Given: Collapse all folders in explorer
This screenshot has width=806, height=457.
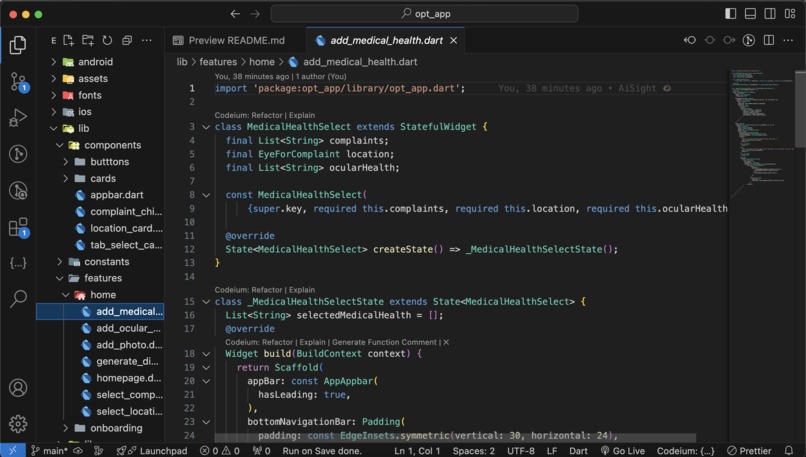Looking at the screenshot, I should pos(127,41).
